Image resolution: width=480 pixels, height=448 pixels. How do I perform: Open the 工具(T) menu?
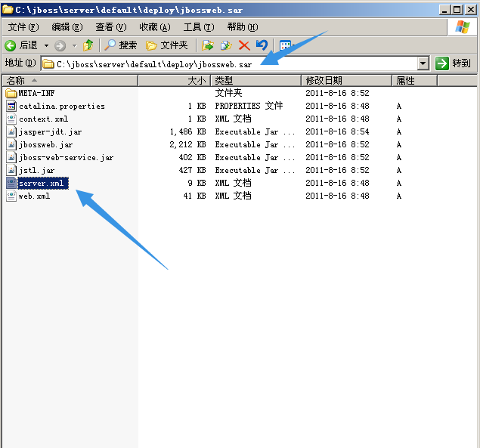coord(199,27)
